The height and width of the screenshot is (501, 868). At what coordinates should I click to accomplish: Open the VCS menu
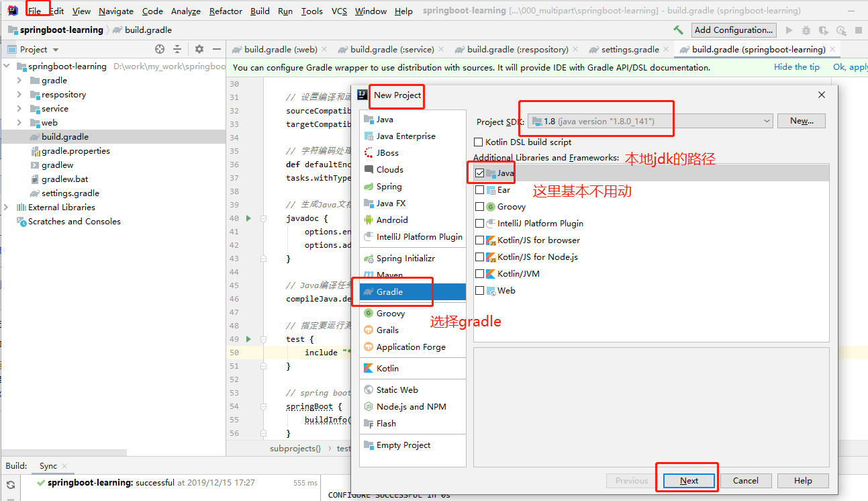pyautogui.click(x=339, y=11)
